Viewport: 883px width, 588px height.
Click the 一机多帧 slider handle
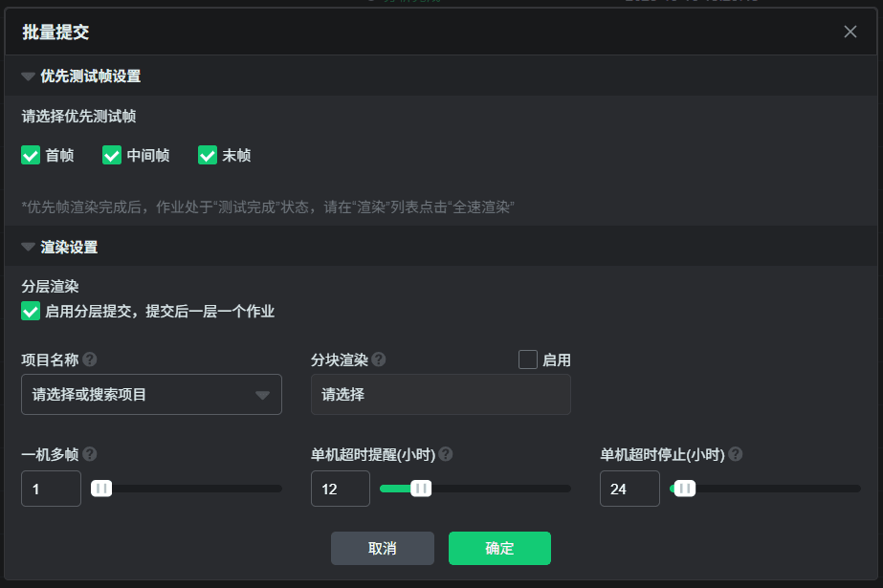point(101,489)
